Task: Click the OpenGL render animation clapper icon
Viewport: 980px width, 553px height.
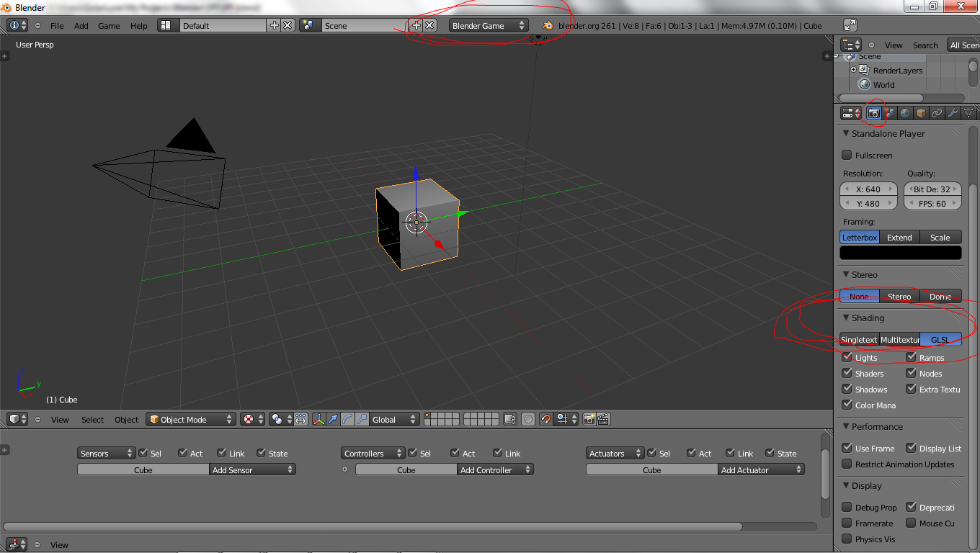Action: [604, 419]
